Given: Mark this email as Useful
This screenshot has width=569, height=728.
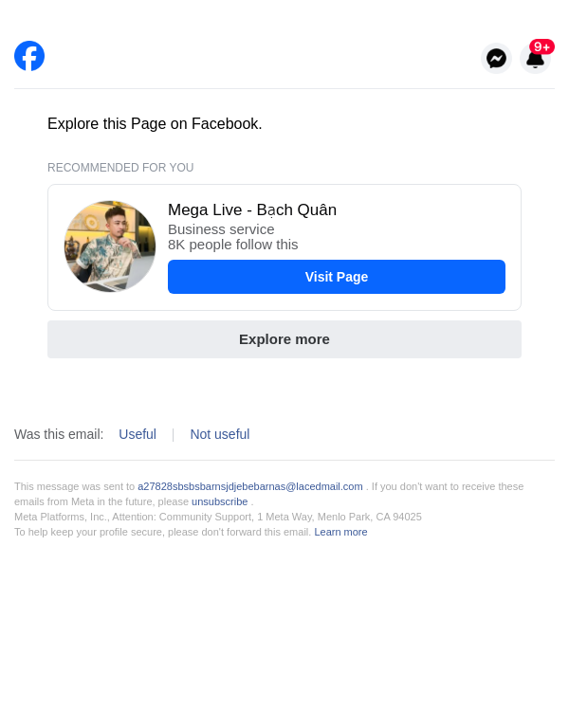Looking at the screenshot, I should pyautogui.click(x=138, y=434).
